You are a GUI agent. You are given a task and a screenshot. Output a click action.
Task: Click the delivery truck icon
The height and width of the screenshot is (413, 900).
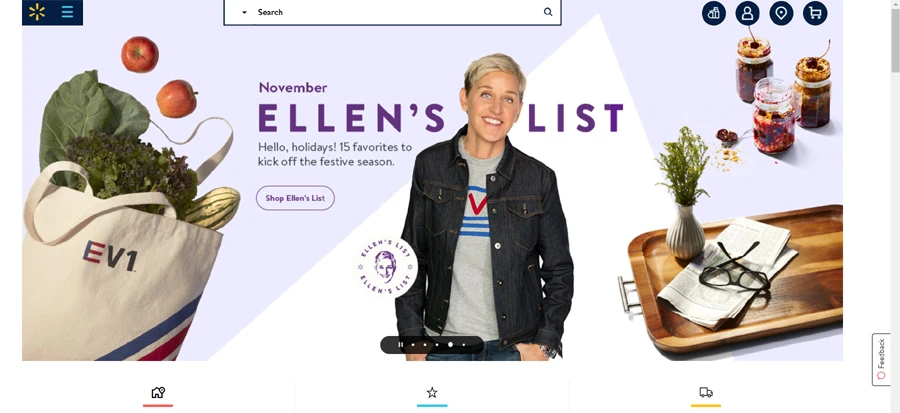[x=706, y=392]
